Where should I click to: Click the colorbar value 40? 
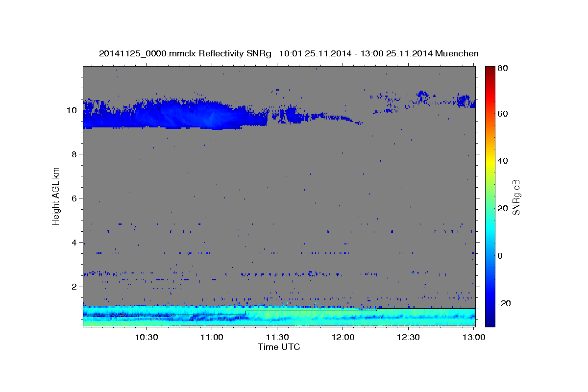(502, 161)
